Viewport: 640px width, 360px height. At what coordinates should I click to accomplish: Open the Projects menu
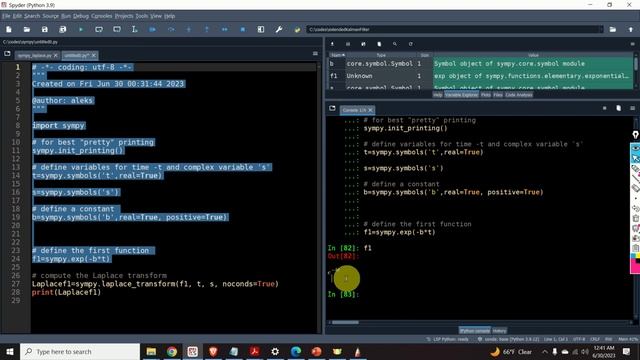coord(124,16)
